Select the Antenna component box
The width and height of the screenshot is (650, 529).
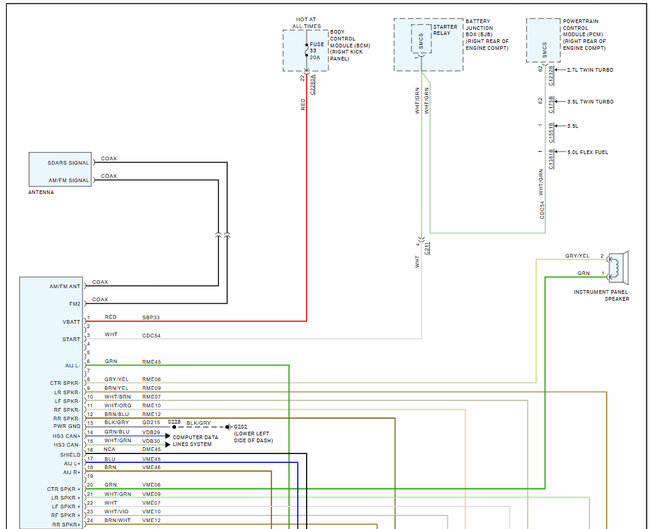[60, 169]
